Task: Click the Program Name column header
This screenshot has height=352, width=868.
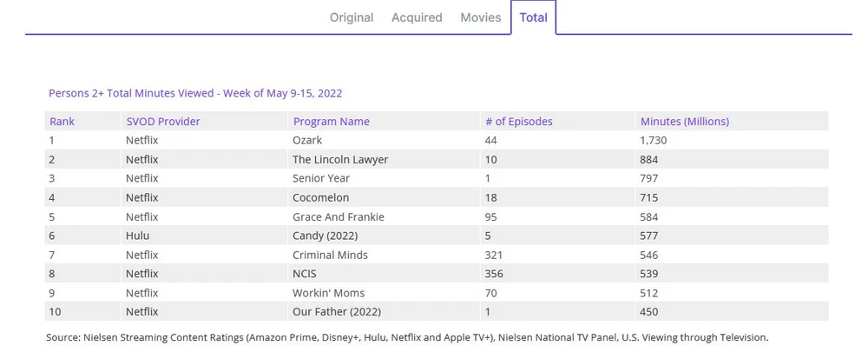Action: coord(331,122)
